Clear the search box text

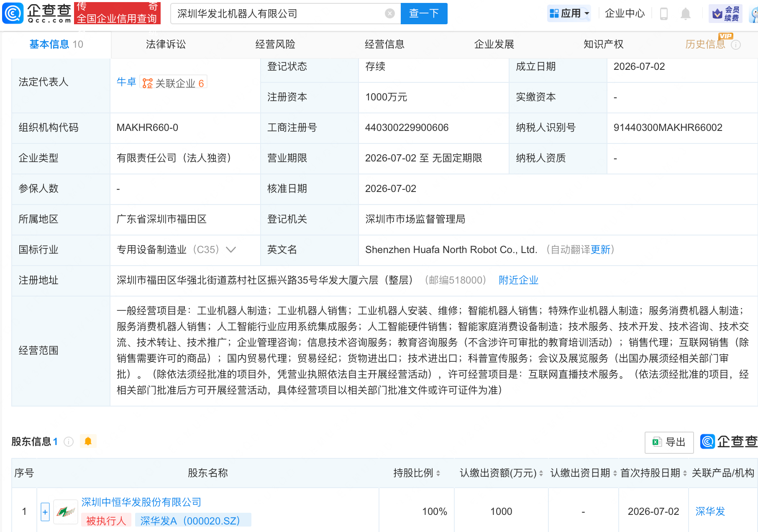click(x=389, y=13)
